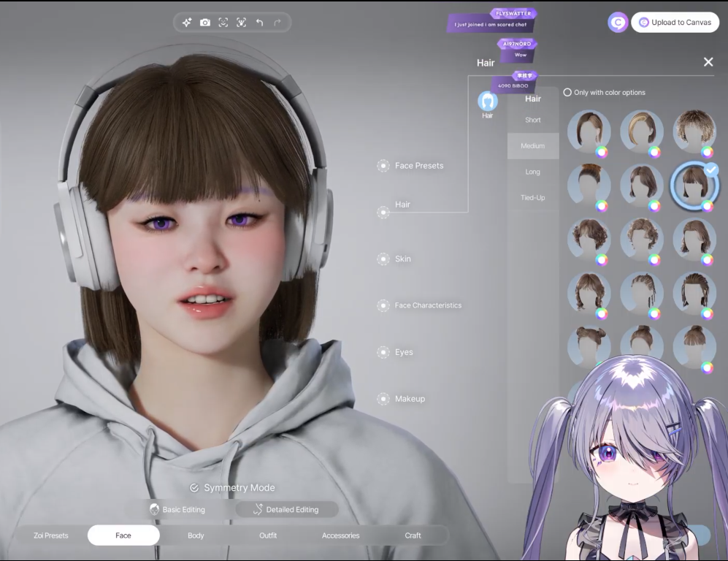Select the round Hair category icon

[487, 102]
